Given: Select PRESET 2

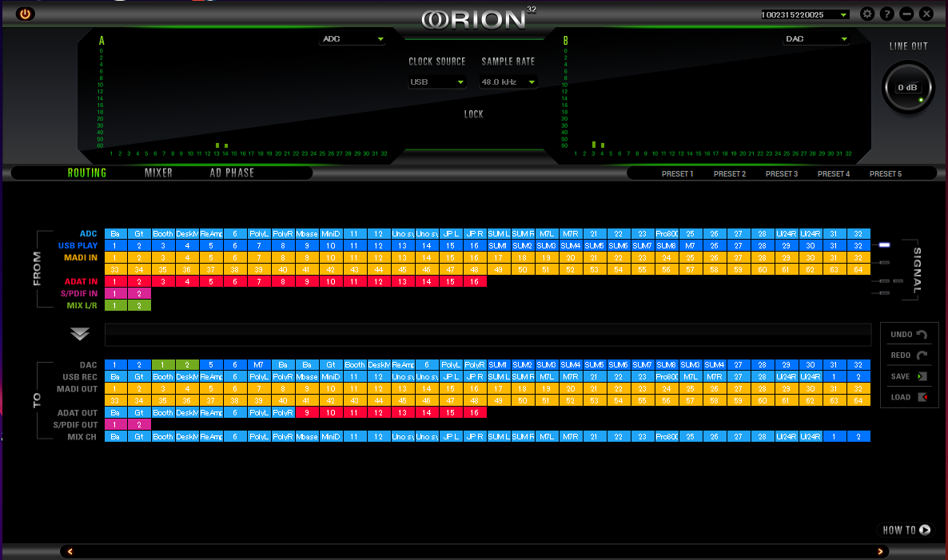Looking at the screenshot, I should pyautogui.click(x=729, y=174).
